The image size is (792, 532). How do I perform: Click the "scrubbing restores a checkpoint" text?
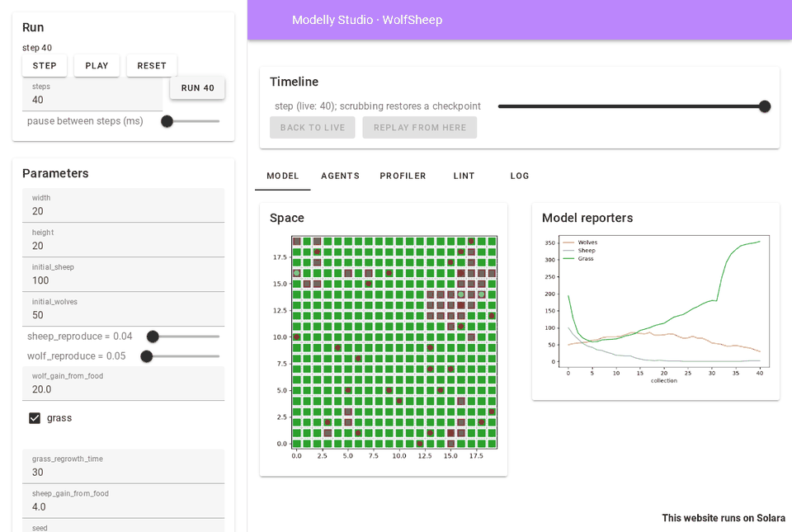point(410,106)
